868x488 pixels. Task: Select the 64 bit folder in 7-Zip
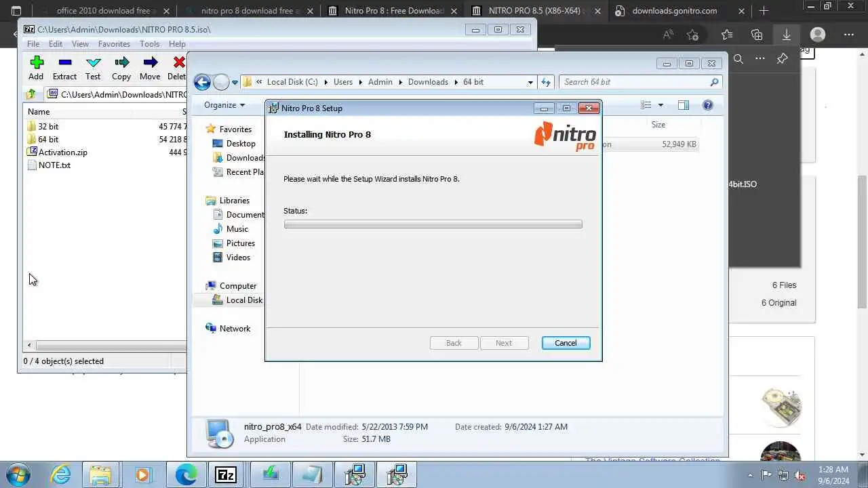tap(48, 139)
